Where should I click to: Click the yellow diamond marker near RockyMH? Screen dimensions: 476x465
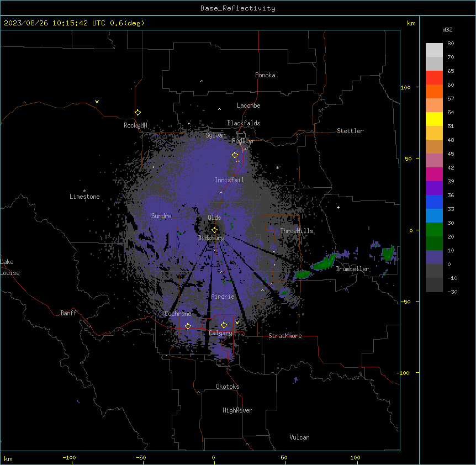(138, 113)
